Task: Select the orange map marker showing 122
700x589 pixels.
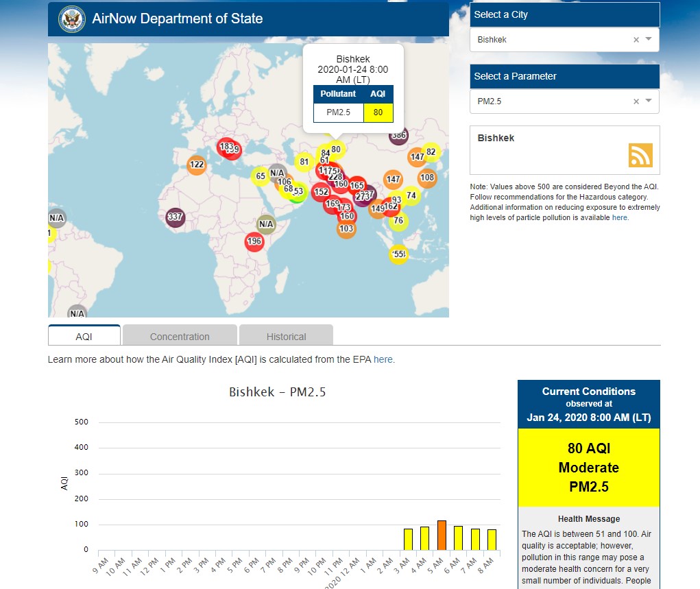Action: [197, 165]
